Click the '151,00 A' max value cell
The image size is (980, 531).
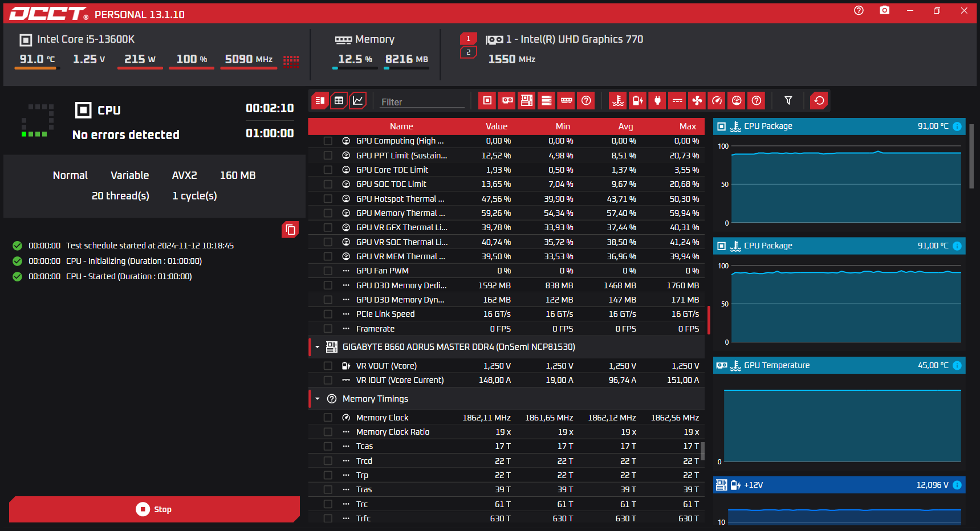(683, 380)
